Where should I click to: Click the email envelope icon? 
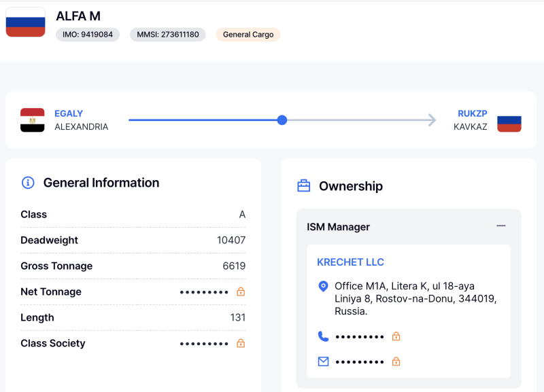pyautogui.click(x=323, y=361)
